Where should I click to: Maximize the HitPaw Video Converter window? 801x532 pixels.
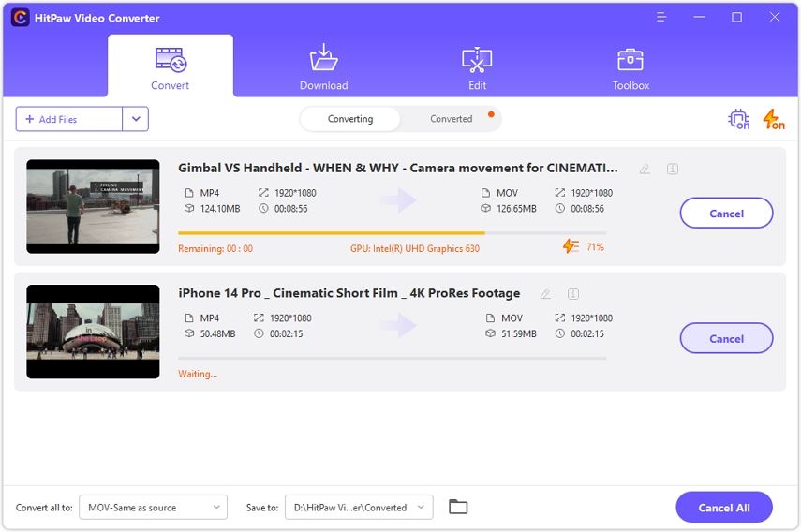[x=736, y=18]
